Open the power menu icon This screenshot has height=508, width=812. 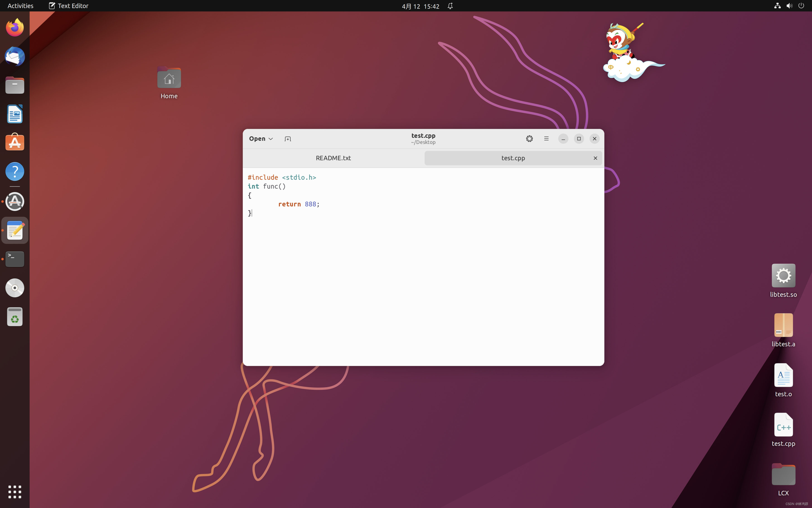[x=801, y=6]
